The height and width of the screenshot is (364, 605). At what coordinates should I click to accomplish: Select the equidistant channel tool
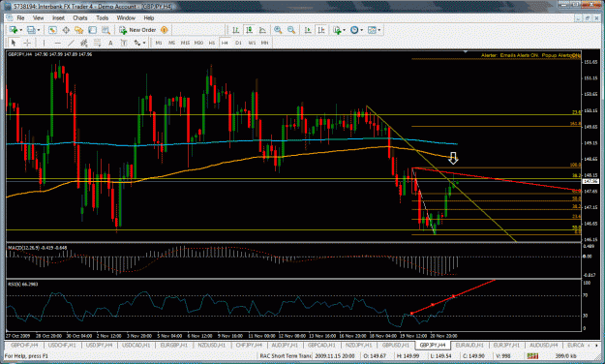click(83, 43)
